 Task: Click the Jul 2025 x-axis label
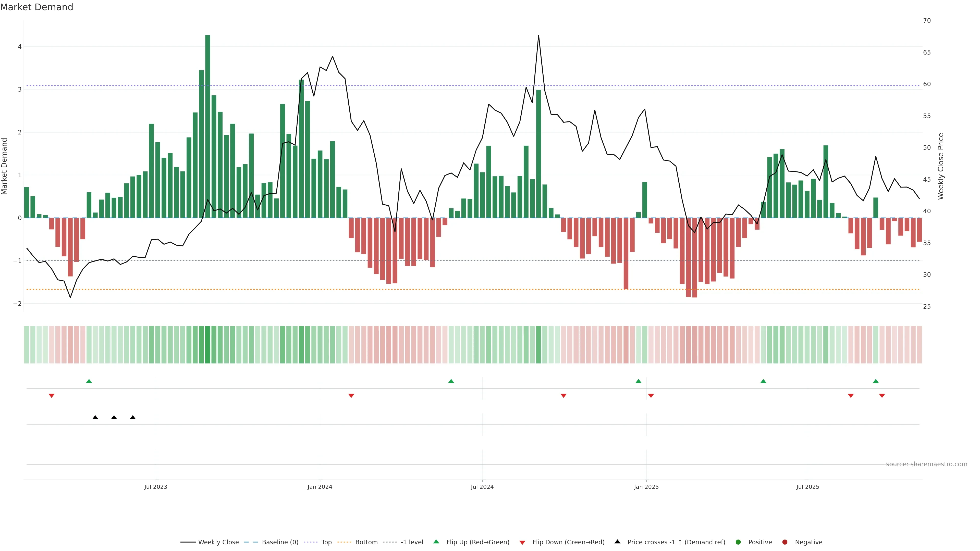pos(808,487)
